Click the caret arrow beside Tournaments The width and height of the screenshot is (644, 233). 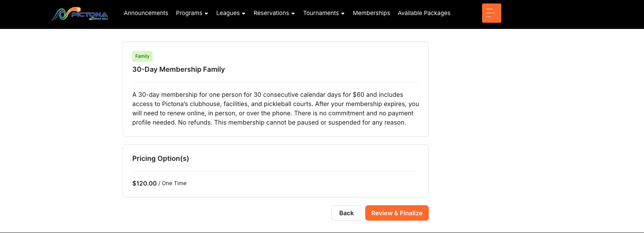tap(343, 14)
